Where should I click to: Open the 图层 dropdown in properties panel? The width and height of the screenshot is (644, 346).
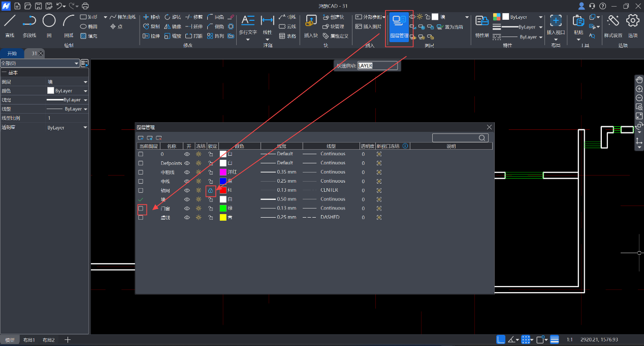click(85, 82)
